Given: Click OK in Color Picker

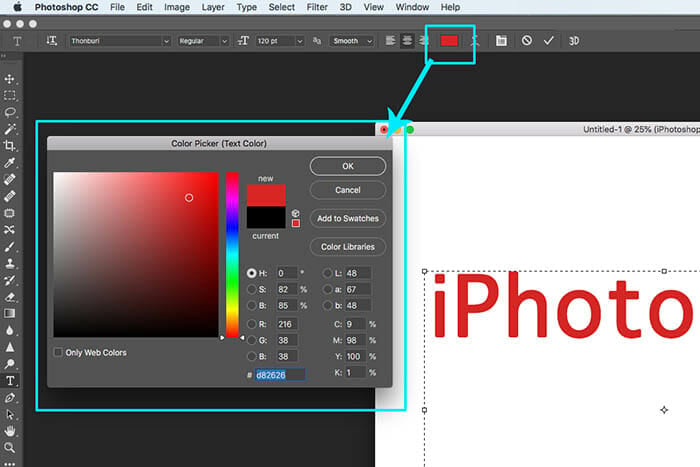Looking at the screenshot, I should 348,166.
